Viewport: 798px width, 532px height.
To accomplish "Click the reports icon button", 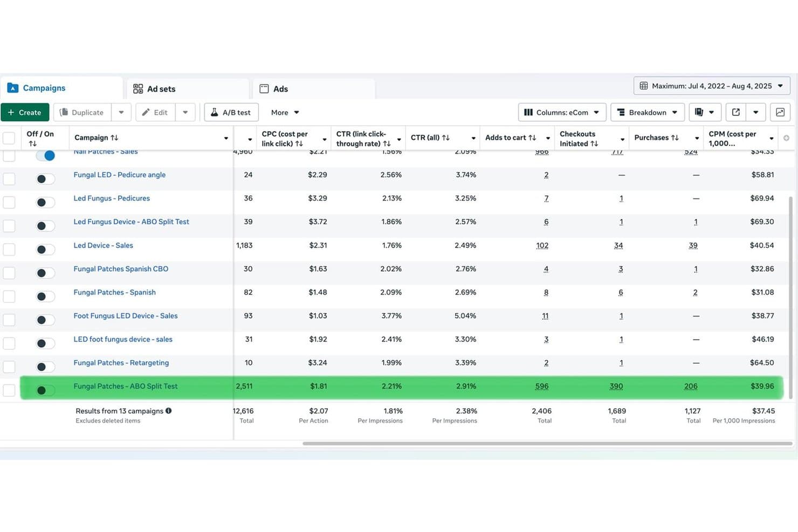I will 704,112.
